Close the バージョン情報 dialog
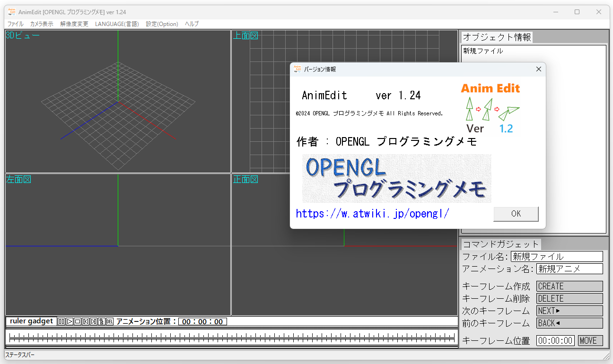Image resolution: width=613 pixels, height=364 pixels. pos(538,69)
